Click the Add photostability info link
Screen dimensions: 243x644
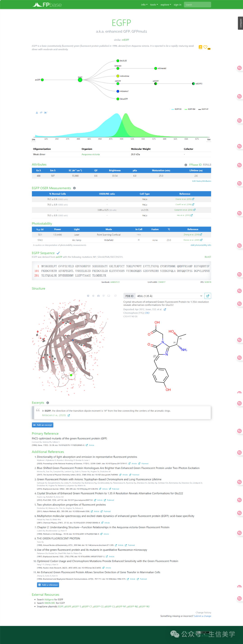coord(201,245)
